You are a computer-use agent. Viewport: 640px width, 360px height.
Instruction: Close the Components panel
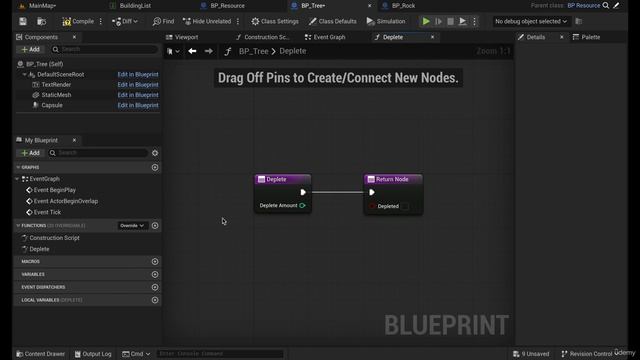(x=74, y=37)
